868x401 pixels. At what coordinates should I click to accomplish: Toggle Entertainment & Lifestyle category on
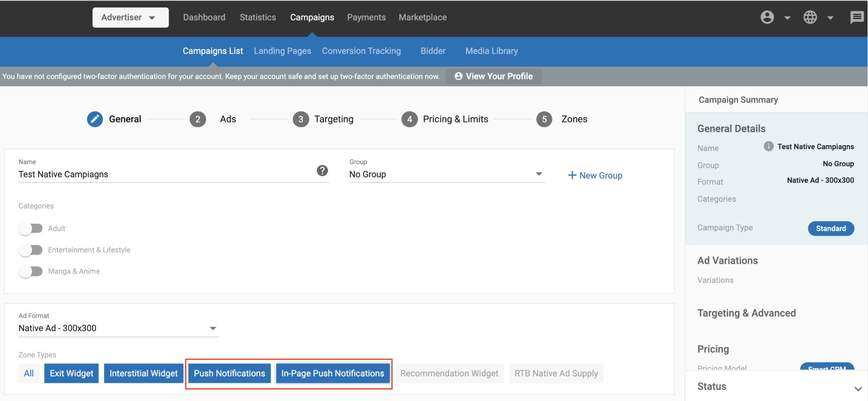click(x=31, y=250)
